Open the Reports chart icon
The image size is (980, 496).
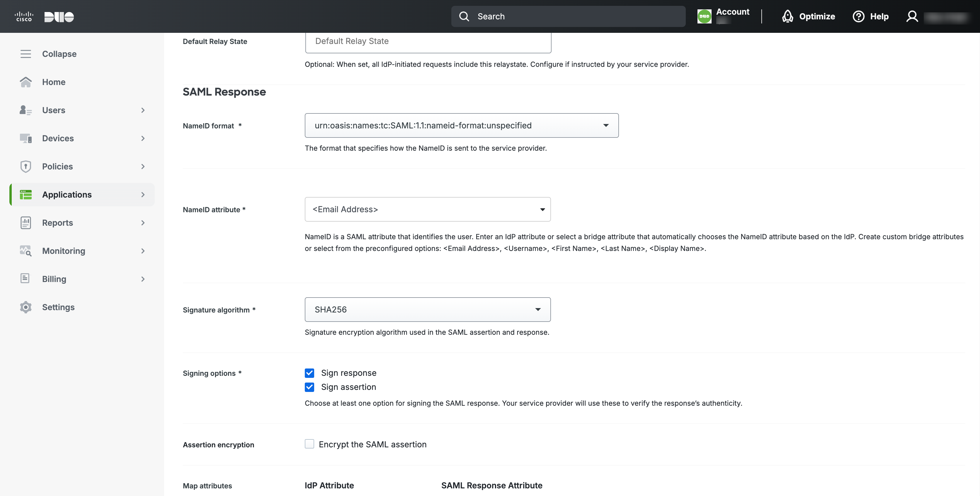[25, 223]
